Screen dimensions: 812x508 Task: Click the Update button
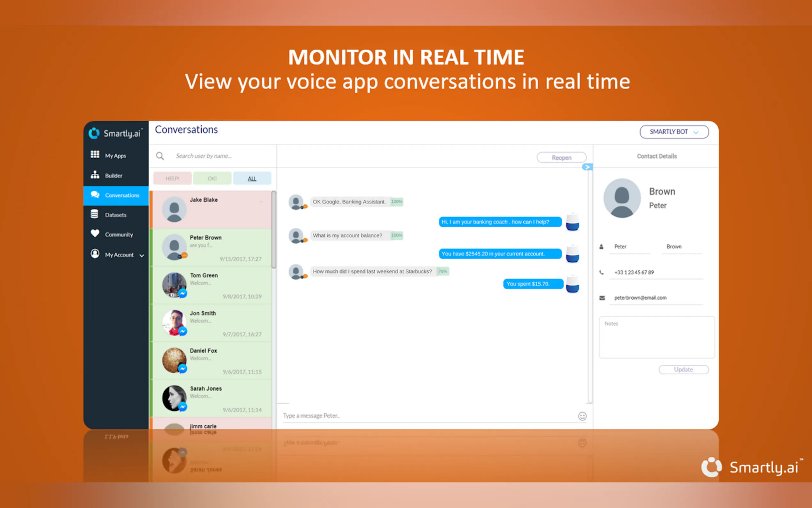(683, 369)
